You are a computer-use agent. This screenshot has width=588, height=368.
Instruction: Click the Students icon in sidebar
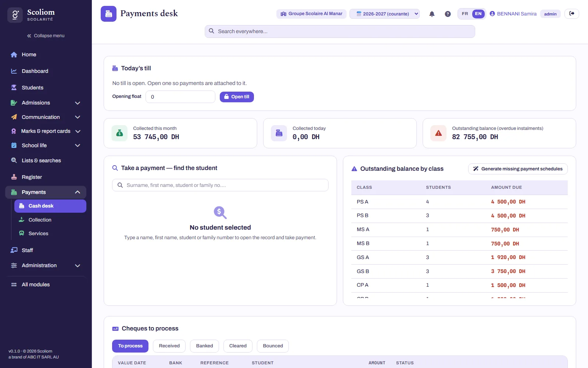14,88
